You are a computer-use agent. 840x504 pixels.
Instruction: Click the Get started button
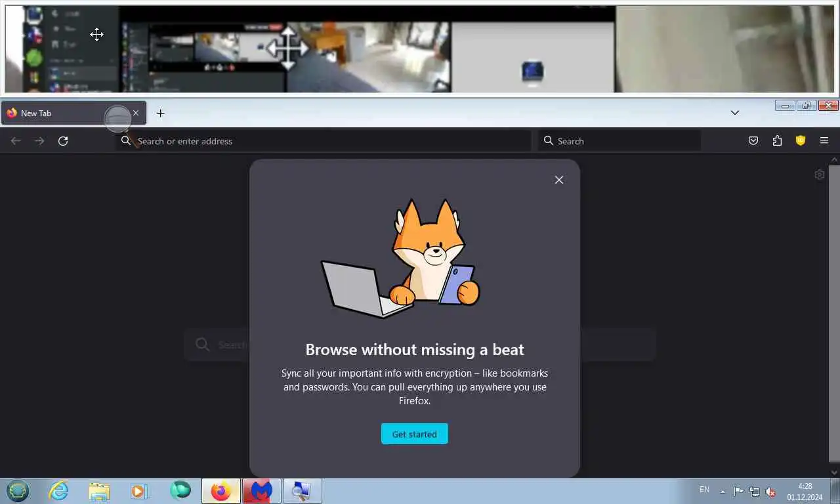415,434
